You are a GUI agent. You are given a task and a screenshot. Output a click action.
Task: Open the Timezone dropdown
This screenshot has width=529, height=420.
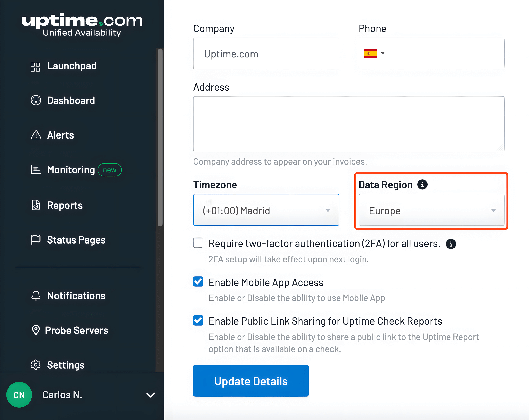[266, 210]
